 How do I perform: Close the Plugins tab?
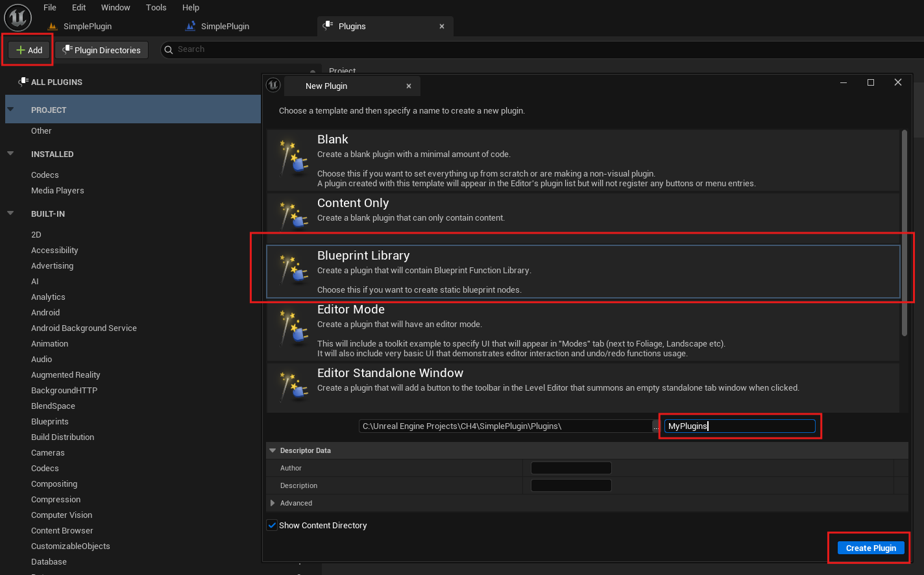pos(442,27)
